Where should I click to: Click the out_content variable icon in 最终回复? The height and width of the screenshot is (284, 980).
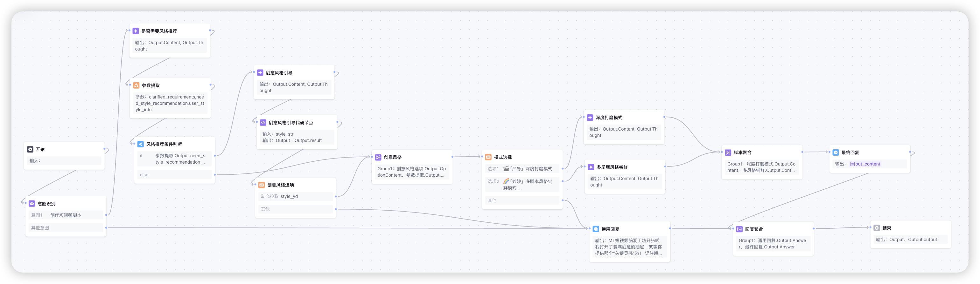[852, 164]
